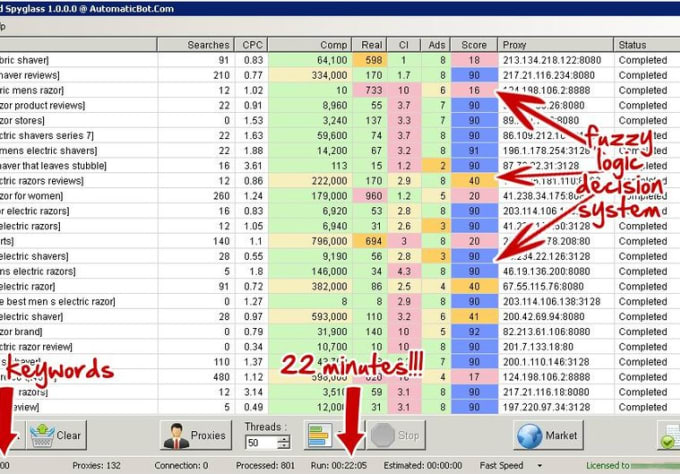Select the Score cell showing 18
This screenshot has width=680, height=474.
point(474,60)
